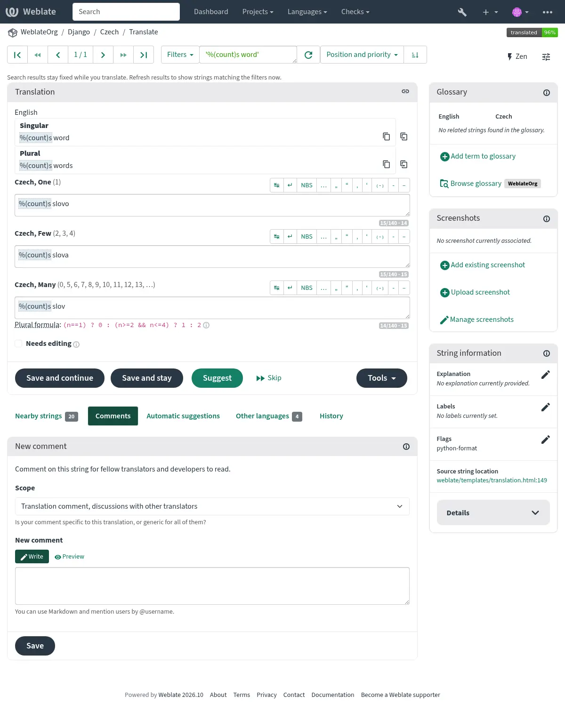Open the wrench management menu icon
The image size is (565, 728).
pyautogui.click(x=462, y=12)
